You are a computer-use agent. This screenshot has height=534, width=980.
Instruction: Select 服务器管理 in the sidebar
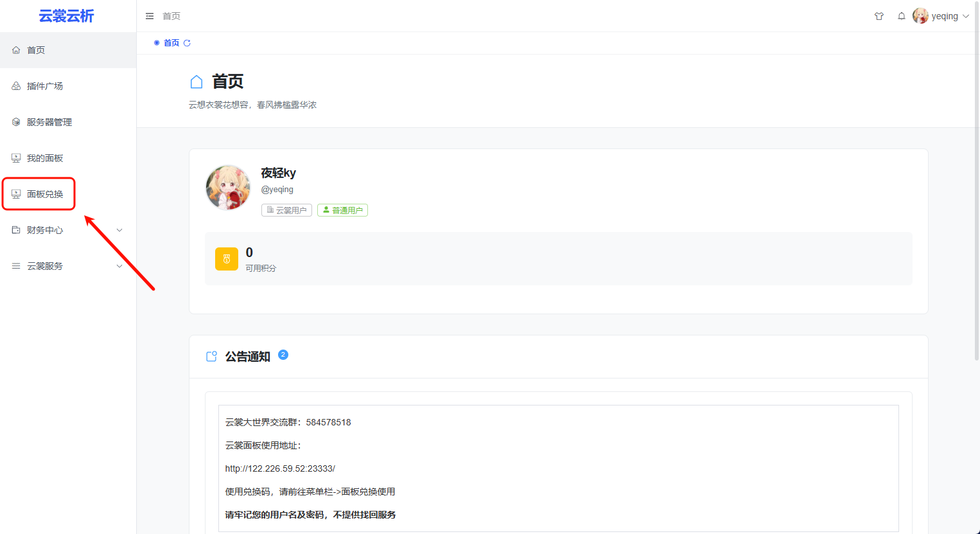(49, 122)
